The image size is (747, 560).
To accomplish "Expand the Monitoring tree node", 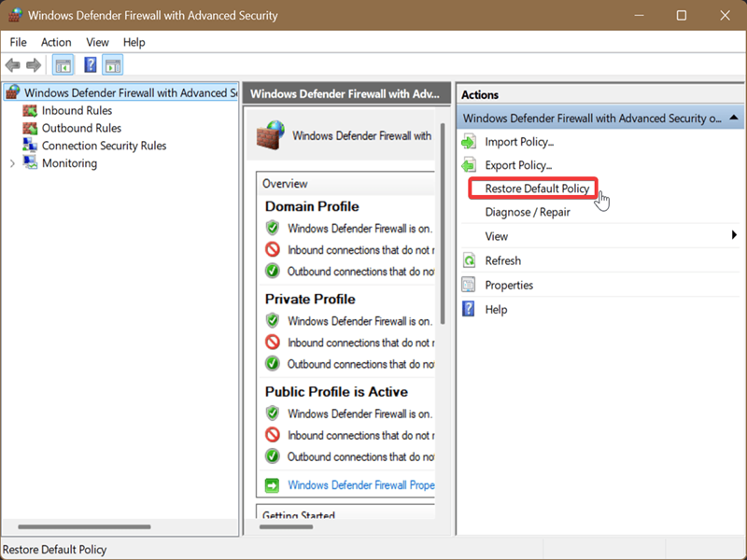I will tap(12, 163).
